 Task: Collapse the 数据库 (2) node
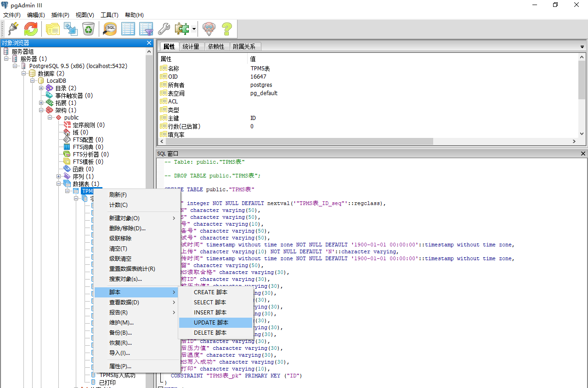point(24,74)
